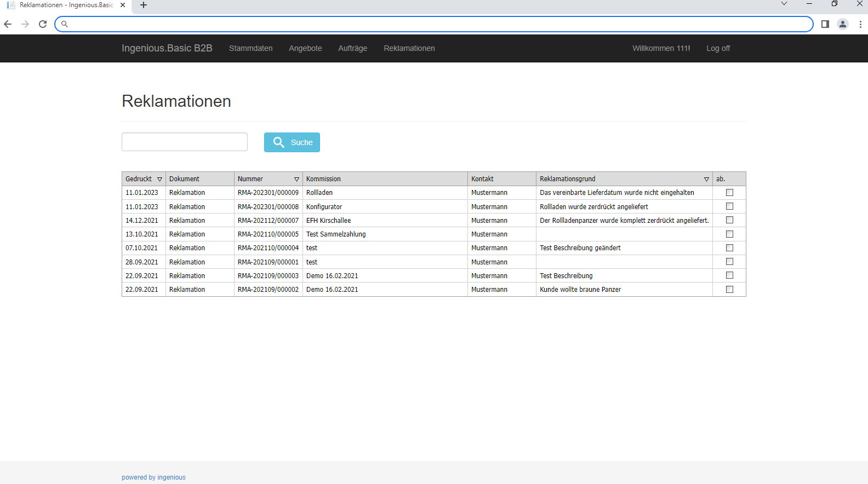This screenshot has height=484, width=868.
Task: Tick checkbox for RMA-202109/000003 row
Action: (x=729, y=275)
